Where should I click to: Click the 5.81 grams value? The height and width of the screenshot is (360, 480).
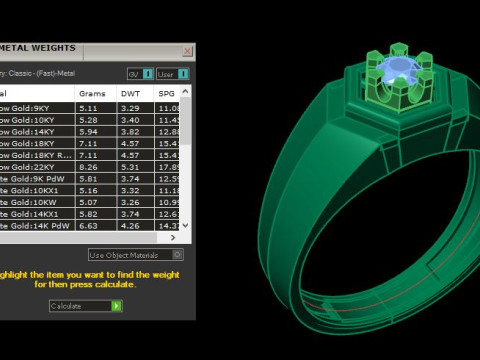(88, 179)
